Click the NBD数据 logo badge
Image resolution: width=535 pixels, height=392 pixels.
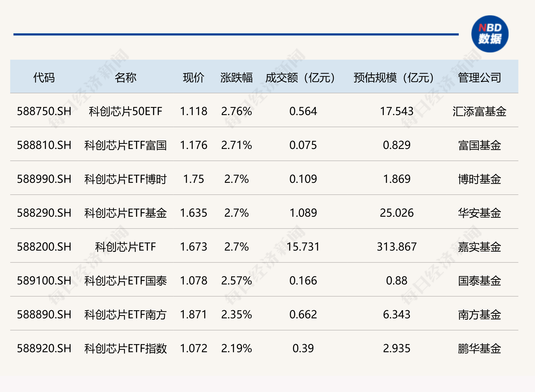[490, 34]
